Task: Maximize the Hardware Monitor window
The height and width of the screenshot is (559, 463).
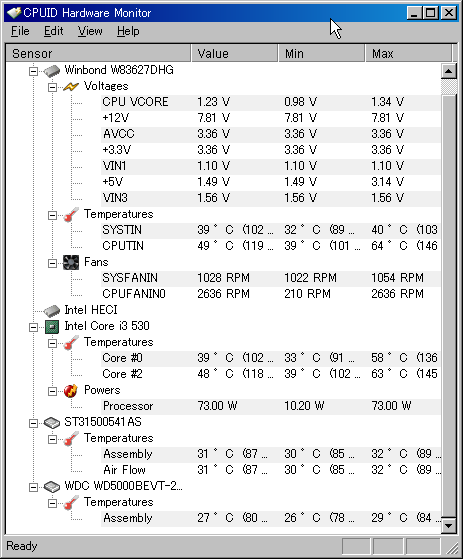Action: pyautogui.click(x=431, y=13)
